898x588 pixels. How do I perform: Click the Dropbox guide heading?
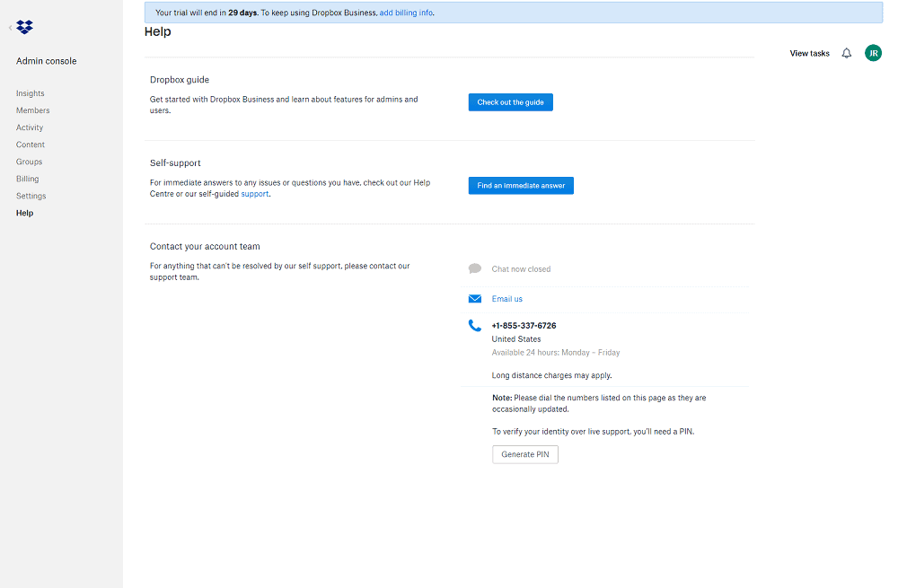click(180, 80)
